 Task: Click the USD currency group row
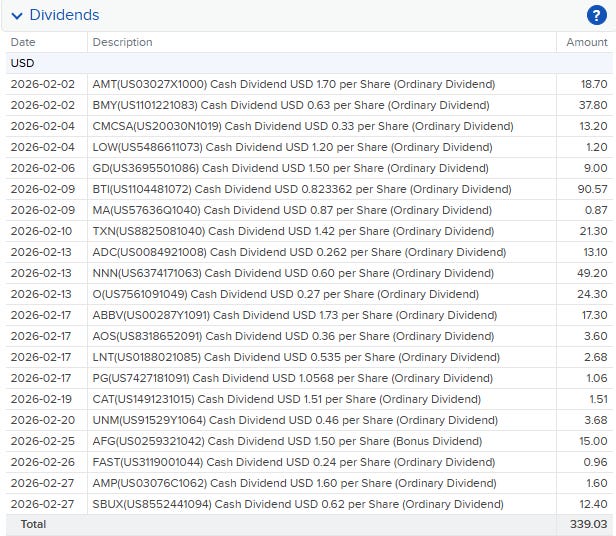point(309,63)
